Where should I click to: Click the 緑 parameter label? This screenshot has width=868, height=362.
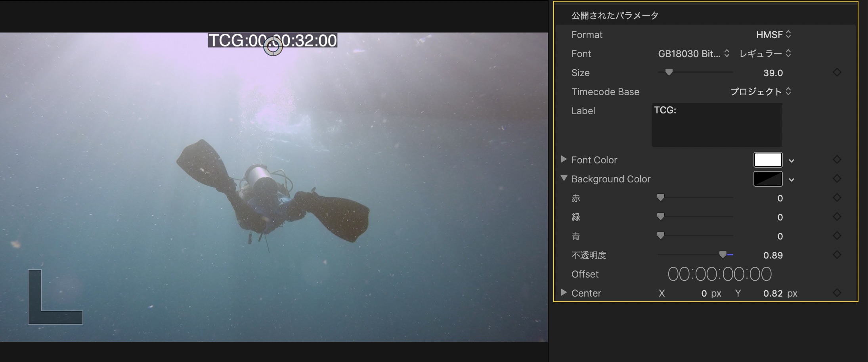575,217
